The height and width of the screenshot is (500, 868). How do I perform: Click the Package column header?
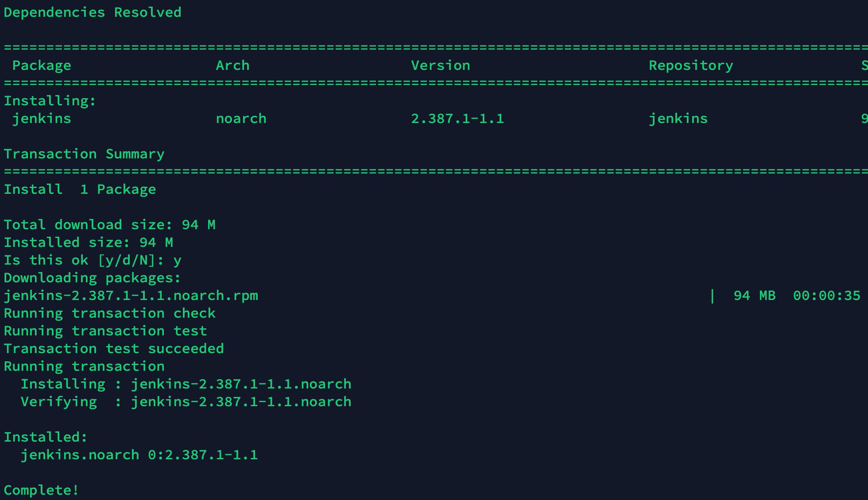click(x=42, y=65)
